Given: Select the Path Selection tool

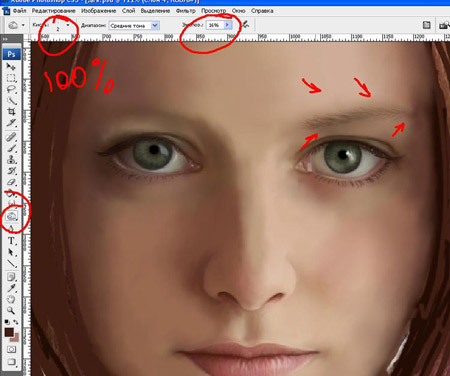Looking at the screenshot, I should [11, 252].
